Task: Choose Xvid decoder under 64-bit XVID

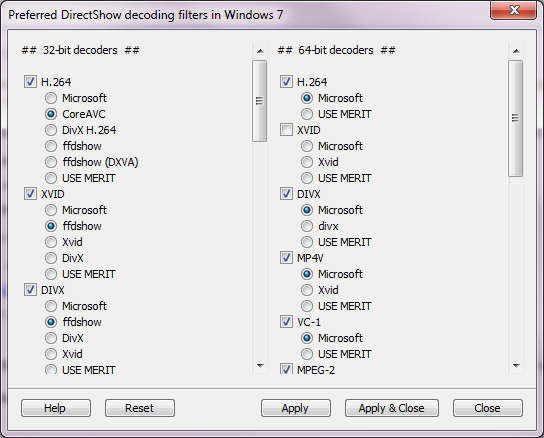Action: point(307,162)
